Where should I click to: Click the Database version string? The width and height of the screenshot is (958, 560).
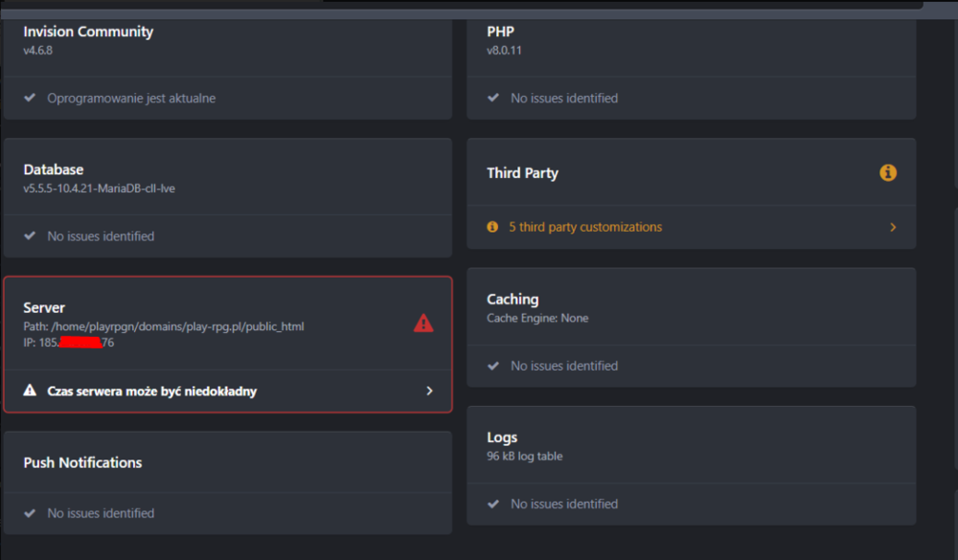(x=99, y=189)
